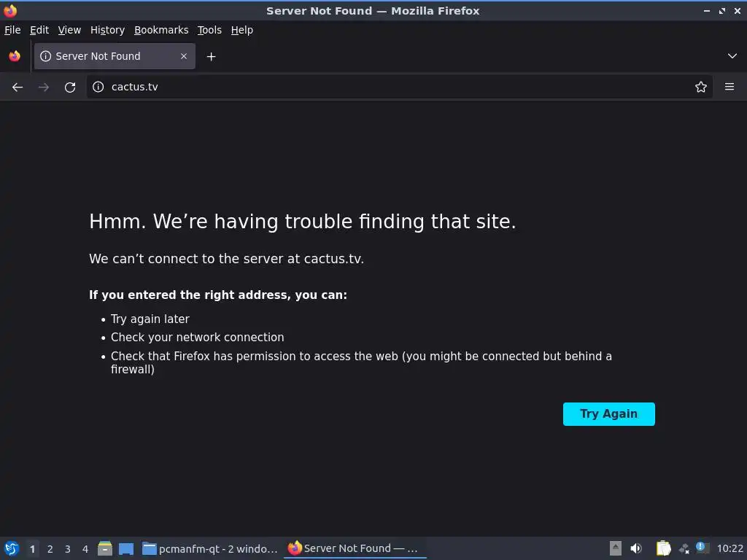Select the Firefox Server Not Found taskbar entry

(x=355, y=548)
